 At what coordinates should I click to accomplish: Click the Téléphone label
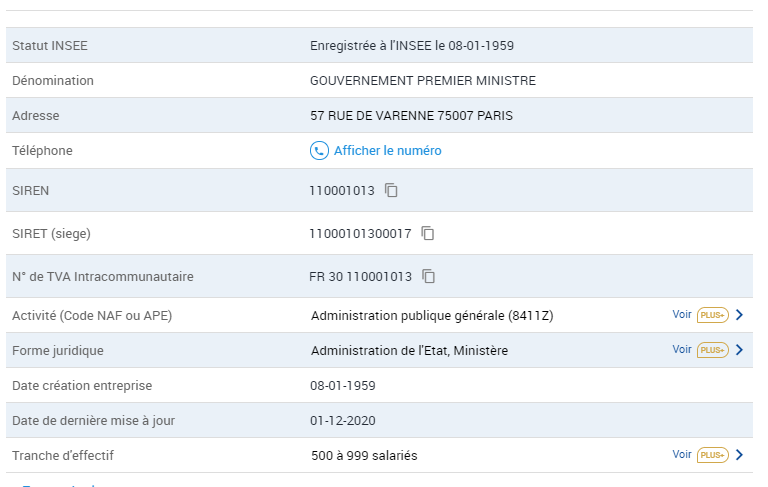point(42,150)
